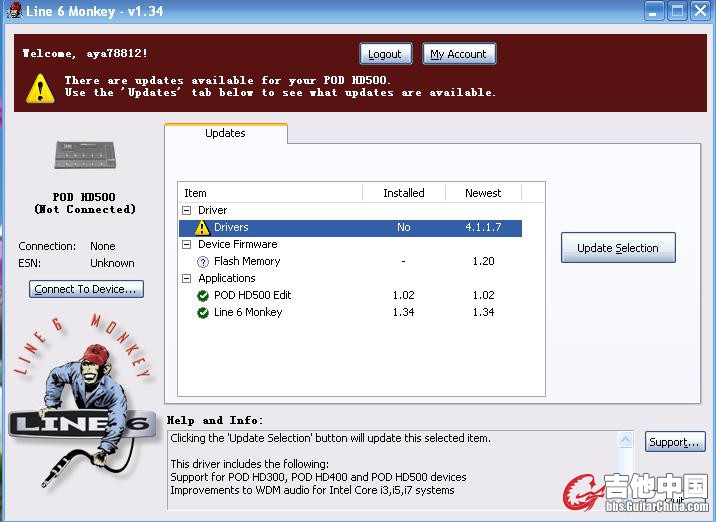Click the POD HD500 device image
The height and width of the screenshot is (522, 716).
pyautogui.click(x=85, y=155)
